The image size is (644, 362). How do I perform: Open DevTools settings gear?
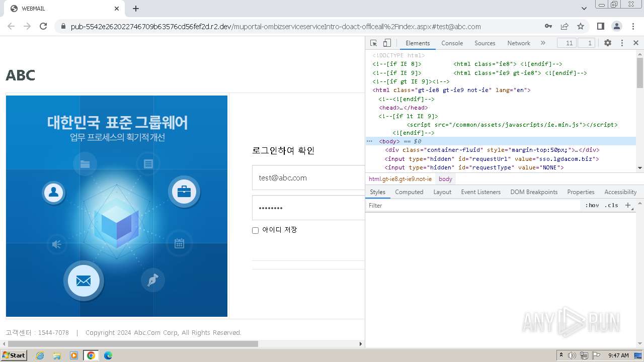point(608,43)
